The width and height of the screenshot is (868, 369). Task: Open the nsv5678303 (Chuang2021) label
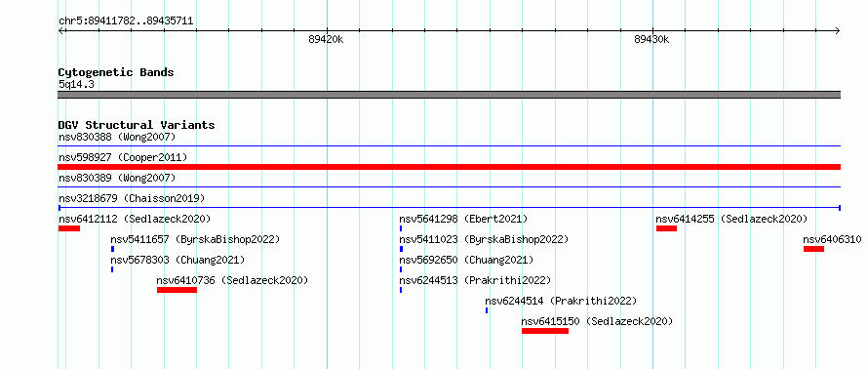pyautogui.click(x=178, y=260)
